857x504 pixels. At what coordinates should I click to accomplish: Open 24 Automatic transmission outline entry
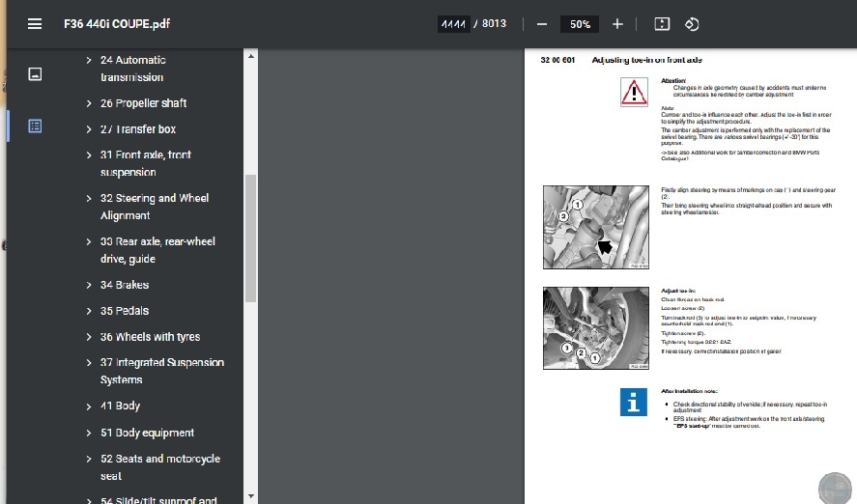132,69
